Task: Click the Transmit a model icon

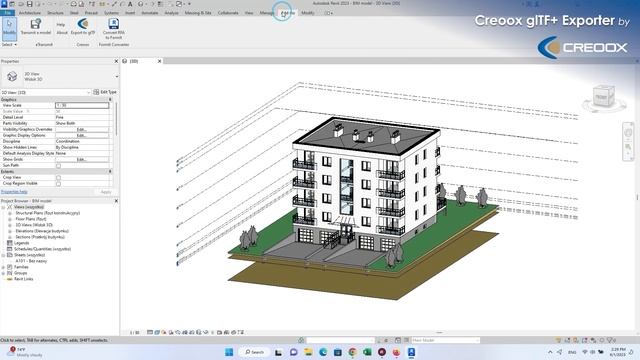Action: coord(36,24)
